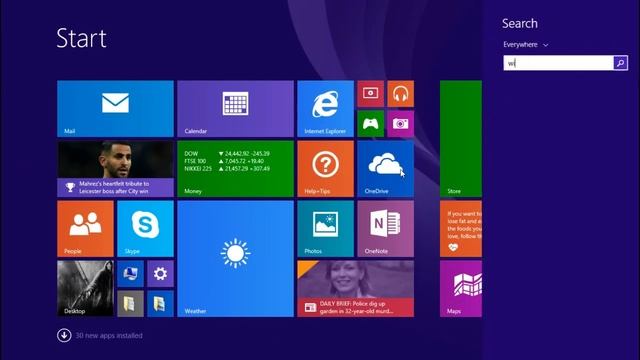Open the This PC computer tile
Screen dimensions: 640x360
(131, 274)
